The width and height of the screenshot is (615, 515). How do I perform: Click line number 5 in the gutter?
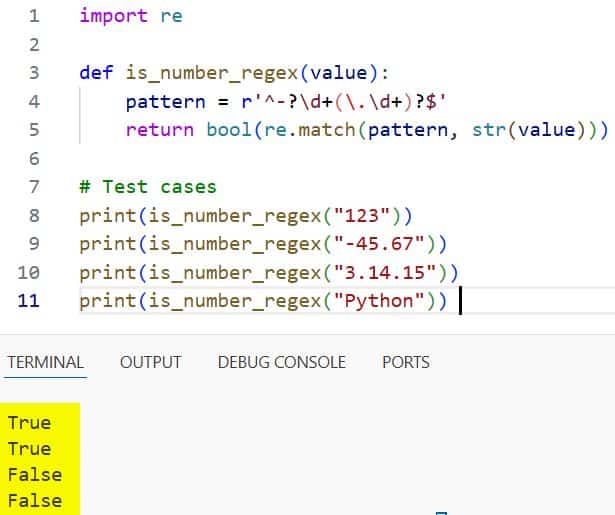(34, 130)
